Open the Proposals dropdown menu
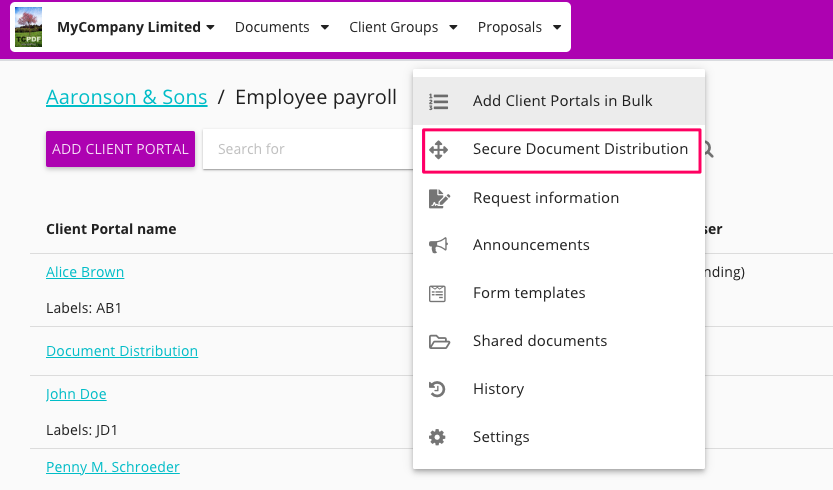The image size is (833, 490). click(x=519, y=27)
